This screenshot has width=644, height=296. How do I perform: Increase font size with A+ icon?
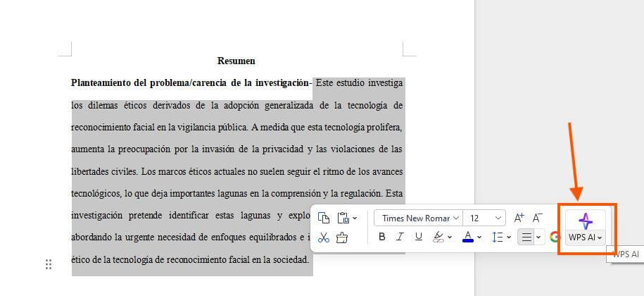tap(519, 218)
